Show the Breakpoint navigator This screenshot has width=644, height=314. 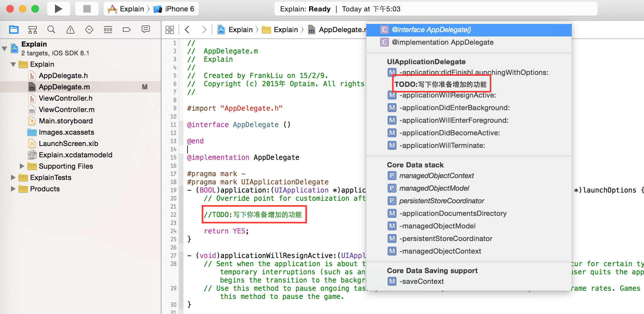click(127, 30)
